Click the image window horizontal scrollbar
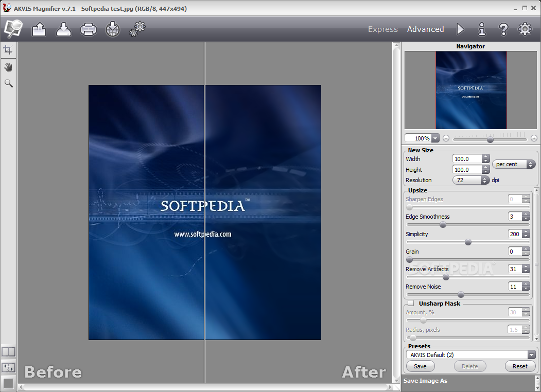The height and width of the screenshot is (392, 541). pyautogui.click(x=205, y=387)
